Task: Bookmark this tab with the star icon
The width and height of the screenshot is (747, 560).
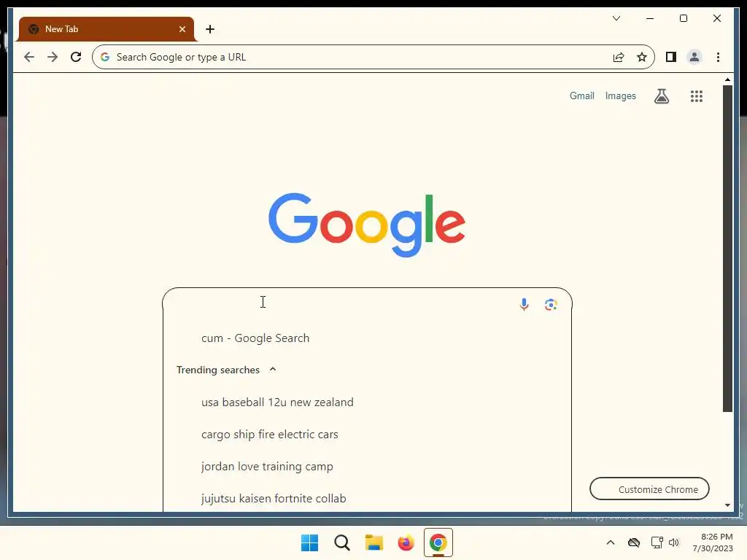Action: (x=642, y=57)
